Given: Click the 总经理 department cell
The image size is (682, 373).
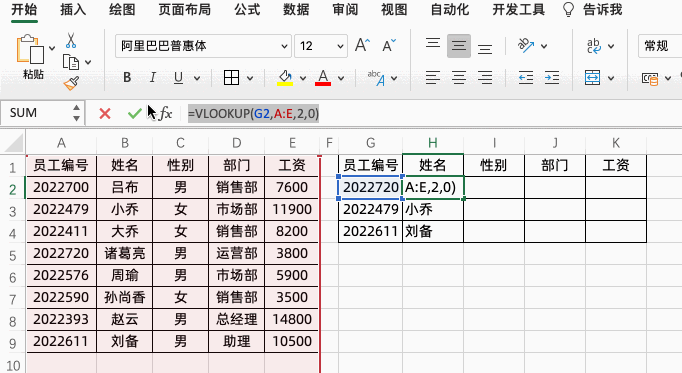Looking at the screenshot, I should click(x=237, y=320).
